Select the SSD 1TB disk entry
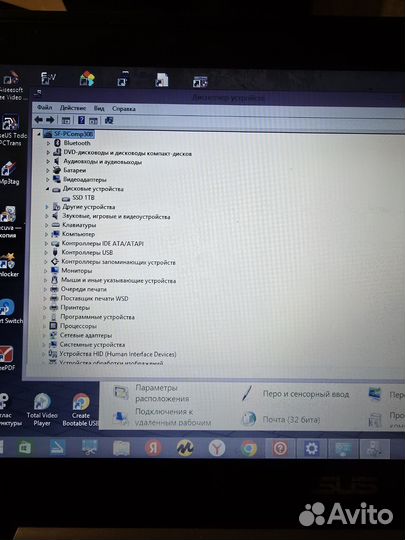This screenshot has width=405, height=540. (x=83, y=198)
